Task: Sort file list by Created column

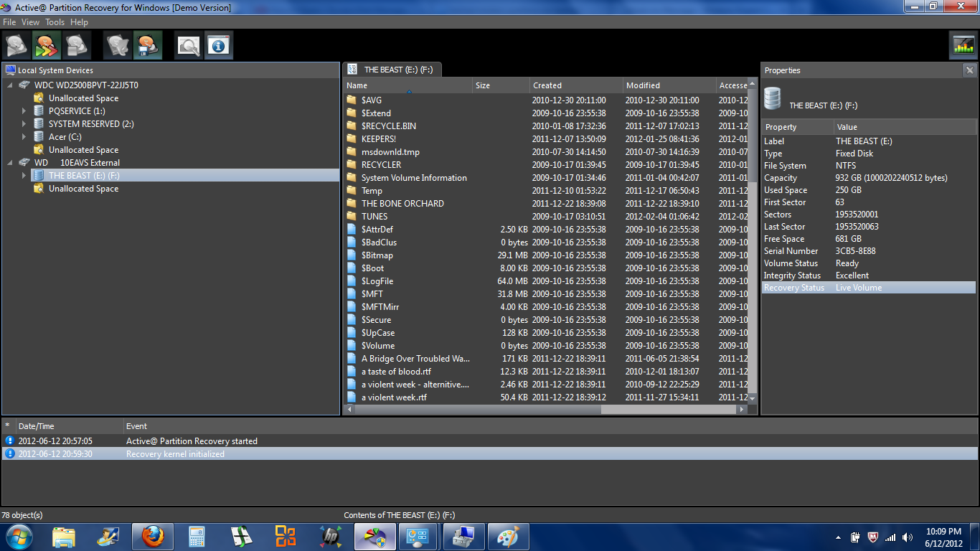Action: [x=576, y=85]
